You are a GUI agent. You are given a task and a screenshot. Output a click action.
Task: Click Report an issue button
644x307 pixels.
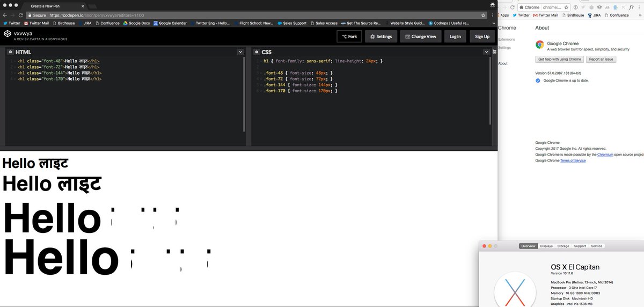coord(601,59)
